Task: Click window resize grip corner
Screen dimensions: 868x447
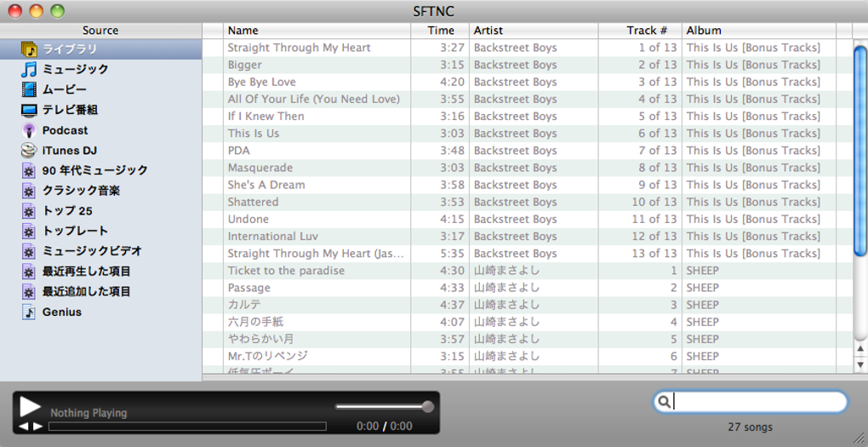Action: tap(860, 439)
